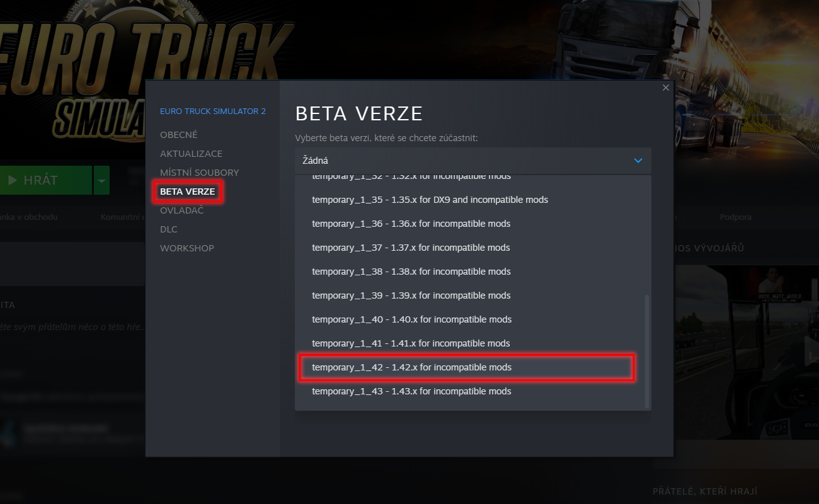
Task: Close the properties dialog with X
Action: [665, 88]
